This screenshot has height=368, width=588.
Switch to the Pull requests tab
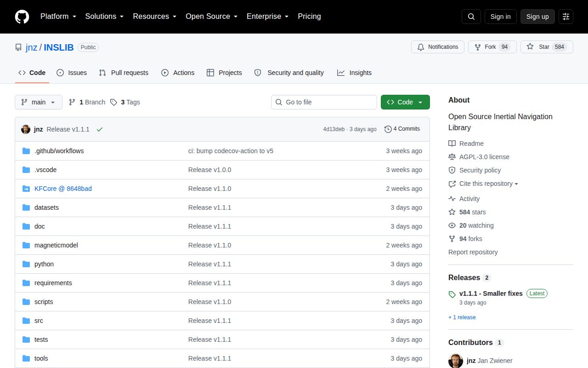pos(124,73)
